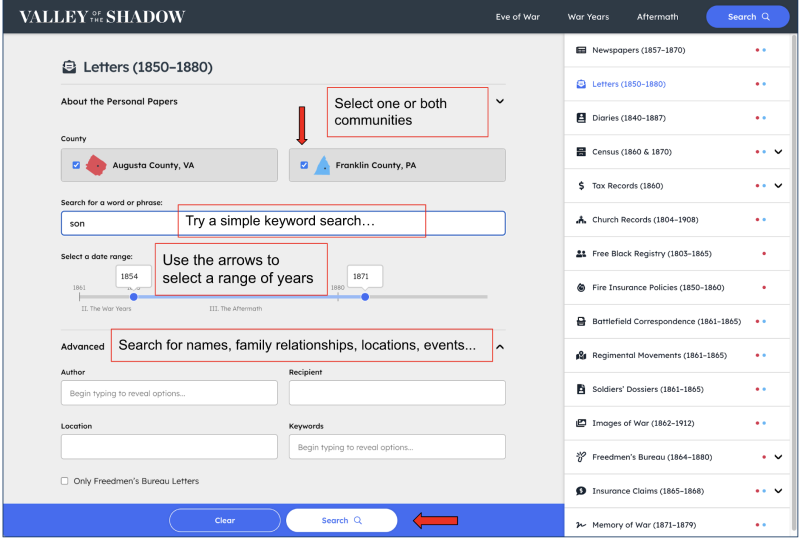This screenshot has width=800, height=539.
Task: Click the Tax Records dollar icon
Action: pos(581,186)
